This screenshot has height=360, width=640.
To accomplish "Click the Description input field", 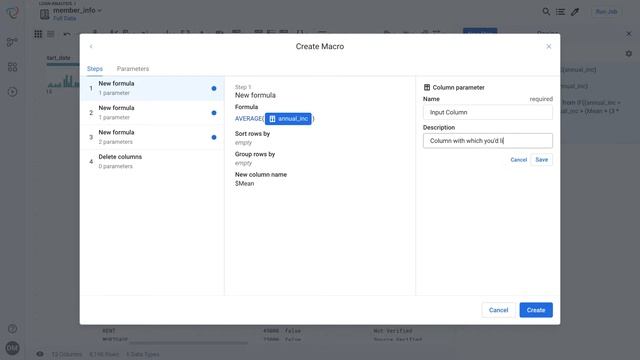I will 488,141.
